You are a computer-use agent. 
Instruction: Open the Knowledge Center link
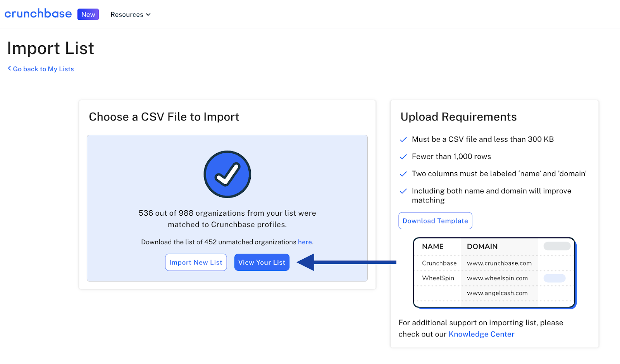click(481, 334)
